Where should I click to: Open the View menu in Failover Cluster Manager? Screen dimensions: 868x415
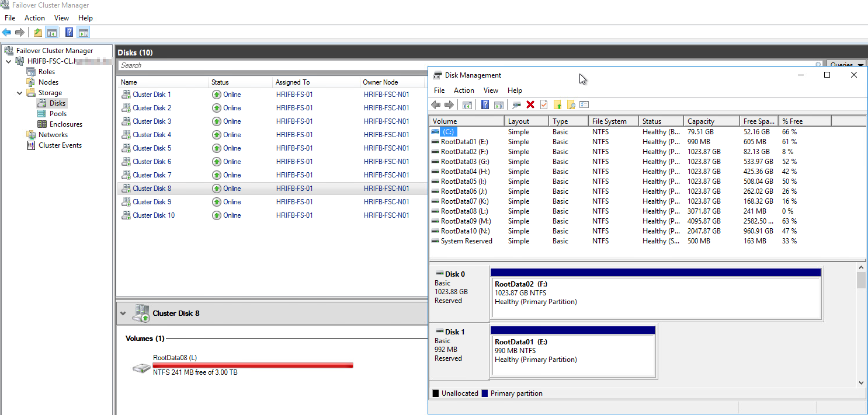coord(61,18)
